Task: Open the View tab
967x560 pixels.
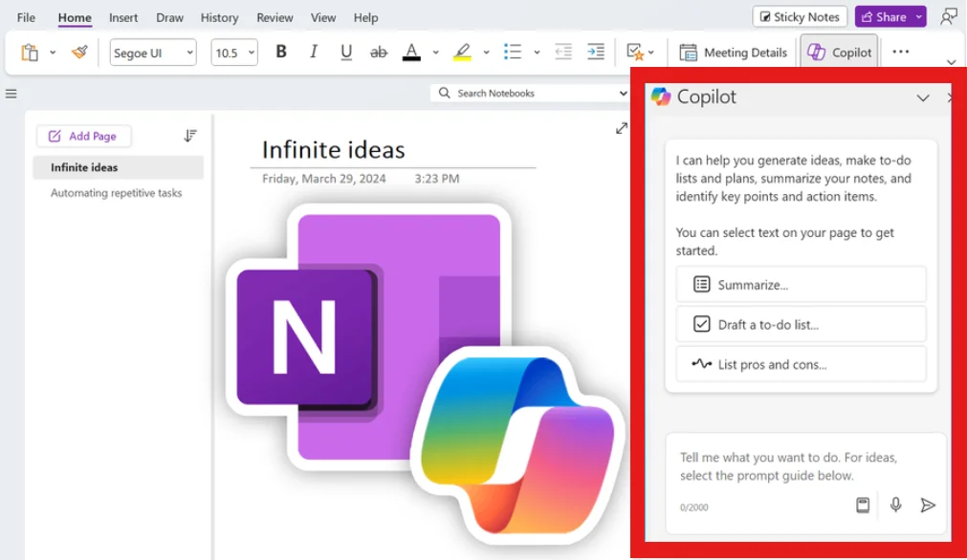Action: click(x=323, y=17)
